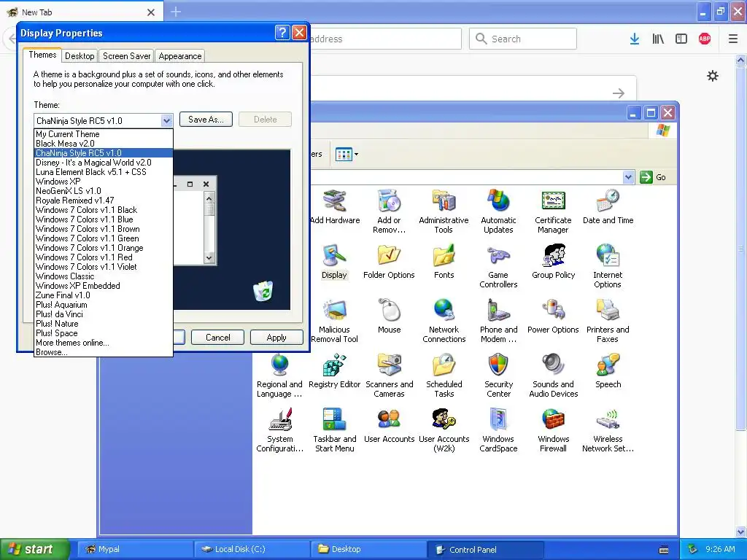Image resolution: width=747 pixels, height=560 pixels.
Task: Open Phone and Modem icon
Action: [x=498, y=321]
